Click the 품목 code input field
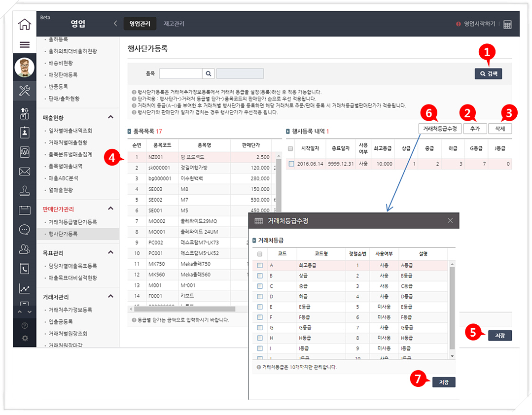This screenshot has width=532, height=415. click(x=180, y=73)
